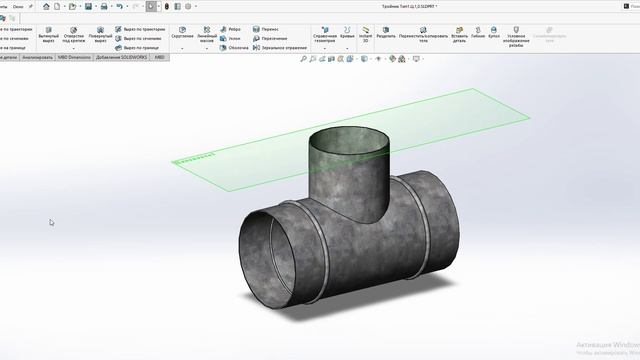Click the Home icon in the quick-access toolbar

46,6
